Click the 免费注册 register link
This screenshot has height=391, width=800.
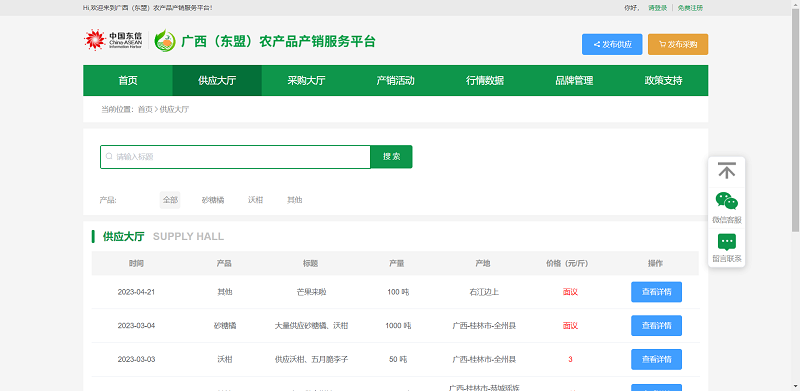point(690,8)
